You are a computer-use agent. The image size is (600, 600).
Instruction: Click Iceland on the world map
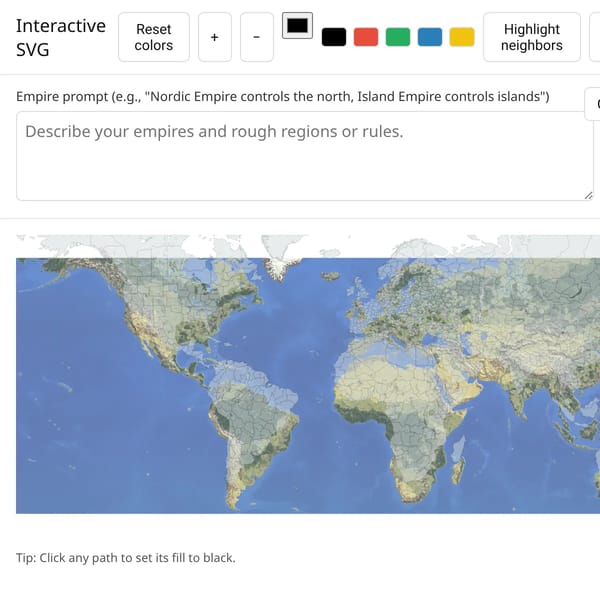click(331, 276)
